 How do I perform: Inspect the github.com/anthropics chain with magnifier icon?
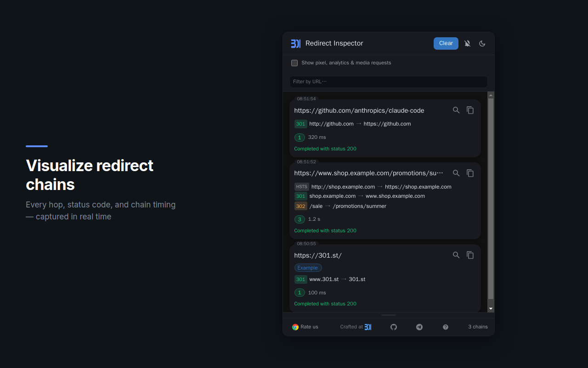pyautogui.click(x=456, y=110)
